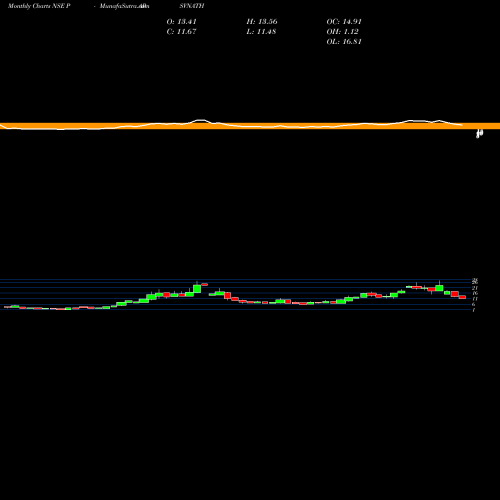Click the open price value O: 13.41
Image resolution: width=500 pixels, height=500 pixels.
[182, 22]
